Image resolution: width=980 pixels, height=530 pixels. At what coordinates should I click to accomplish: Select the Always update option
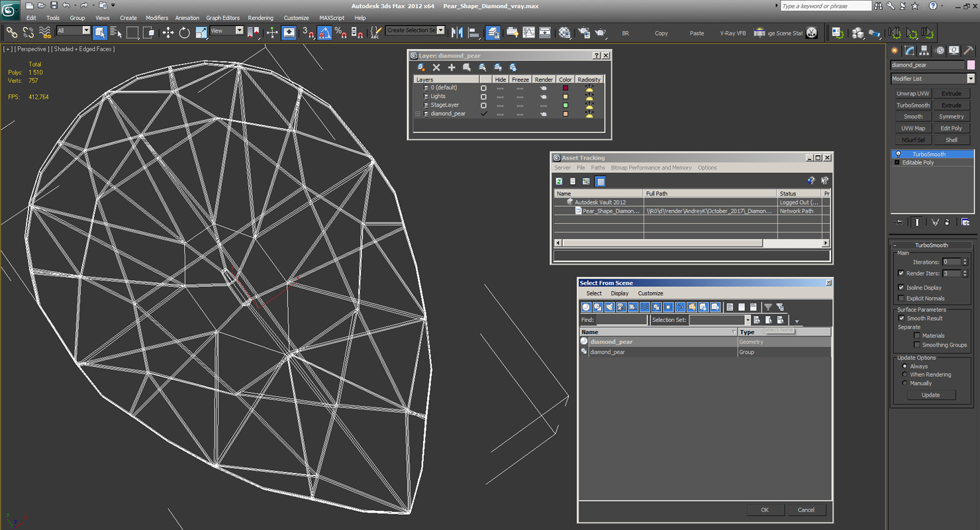click(x=905, y=366)
